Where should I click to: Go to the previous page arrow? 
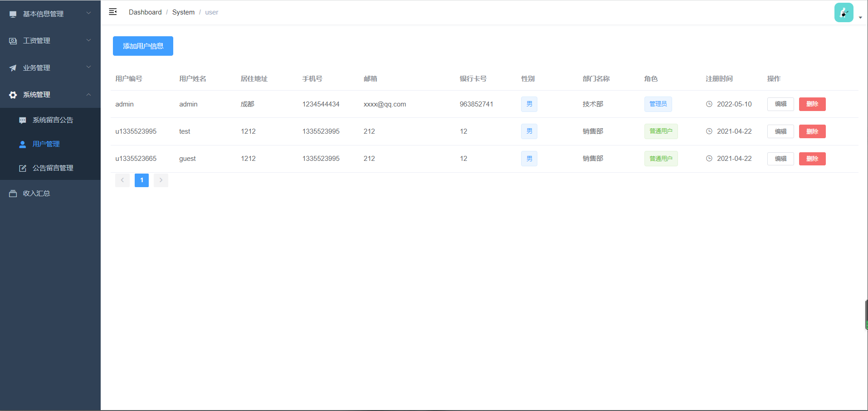[122, 180]
